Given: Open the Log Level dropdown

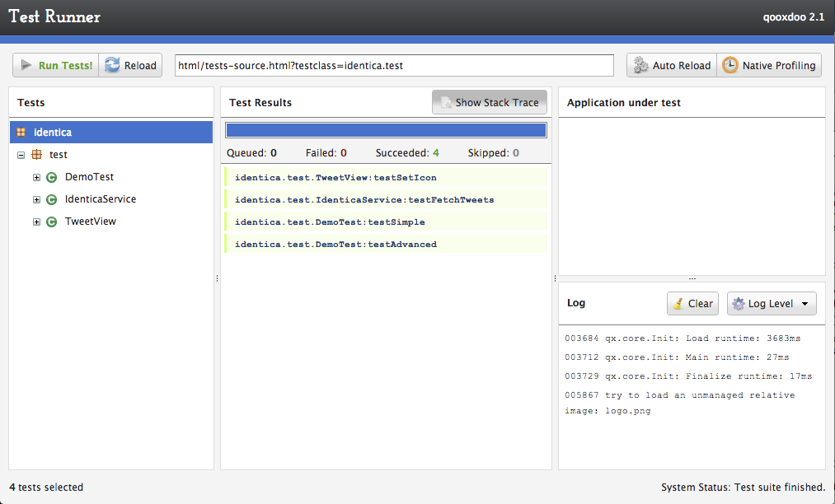Looking at the screenshot, I should pos(772,303).
